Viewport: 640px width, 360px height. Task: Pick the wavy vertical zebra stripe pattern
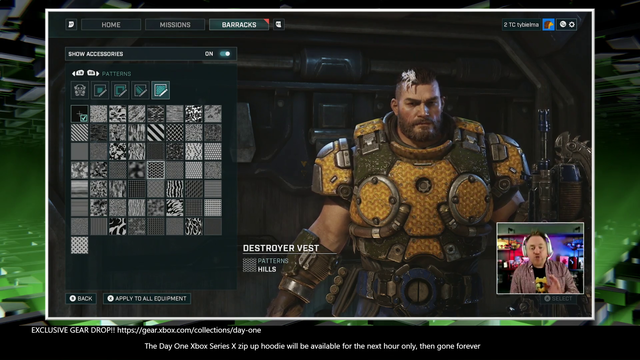175,189
